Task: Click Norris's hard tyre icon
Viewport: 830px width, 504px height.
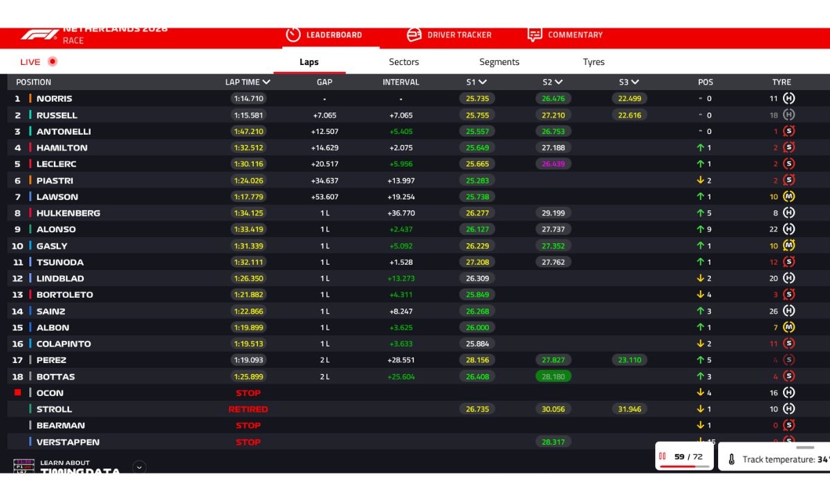Action: 788,99
